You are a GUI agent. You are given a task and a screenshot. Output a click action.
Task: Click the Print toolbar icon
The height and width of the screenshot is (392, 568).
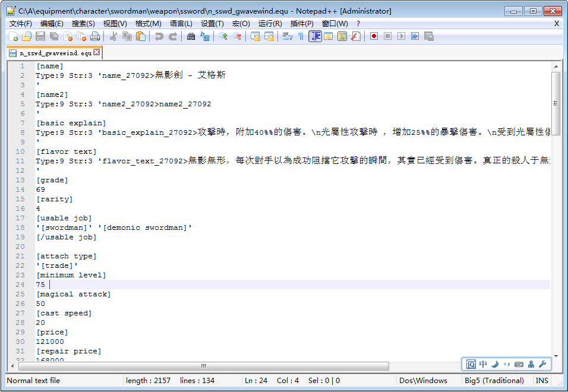pyautogui.click(x=95, y=36)
